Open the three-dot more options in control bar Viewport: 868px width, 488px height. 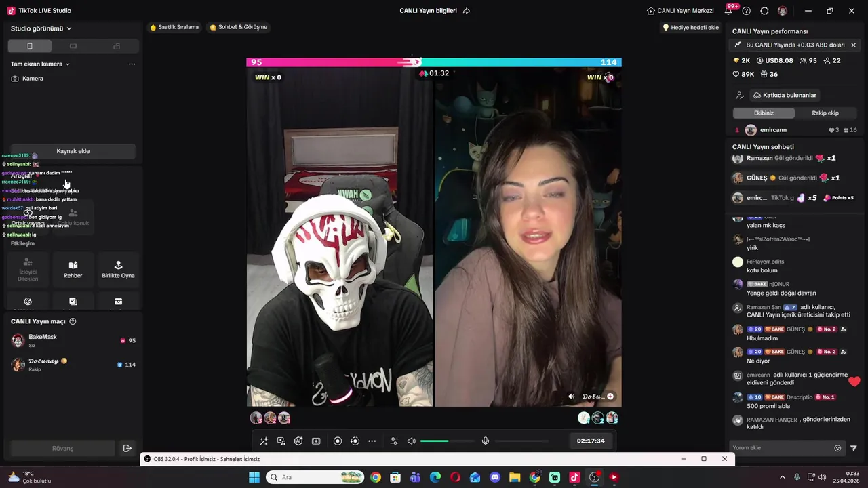pyautogui.click(x=372, y=441)
